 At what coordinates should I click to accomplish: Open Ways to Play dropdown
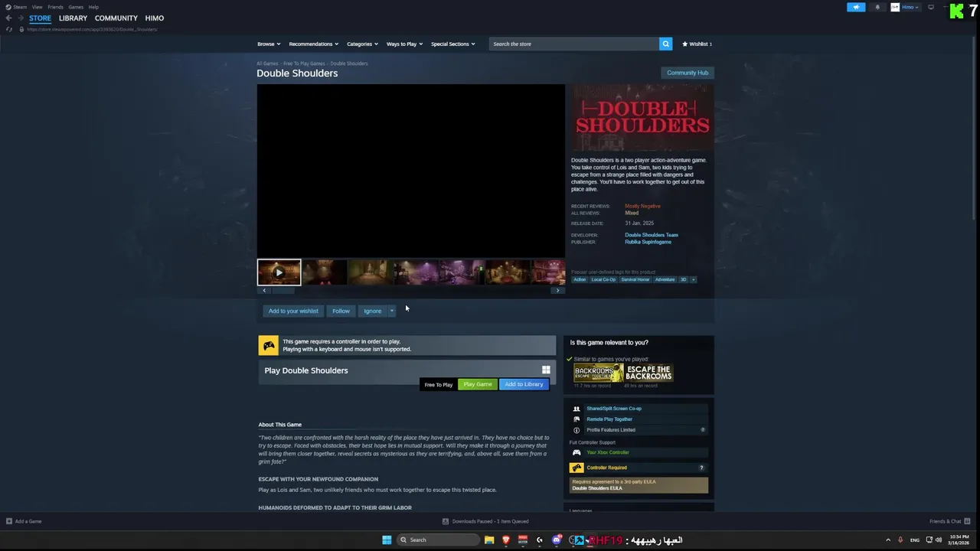pyautogui.click(x=405, y=44)
